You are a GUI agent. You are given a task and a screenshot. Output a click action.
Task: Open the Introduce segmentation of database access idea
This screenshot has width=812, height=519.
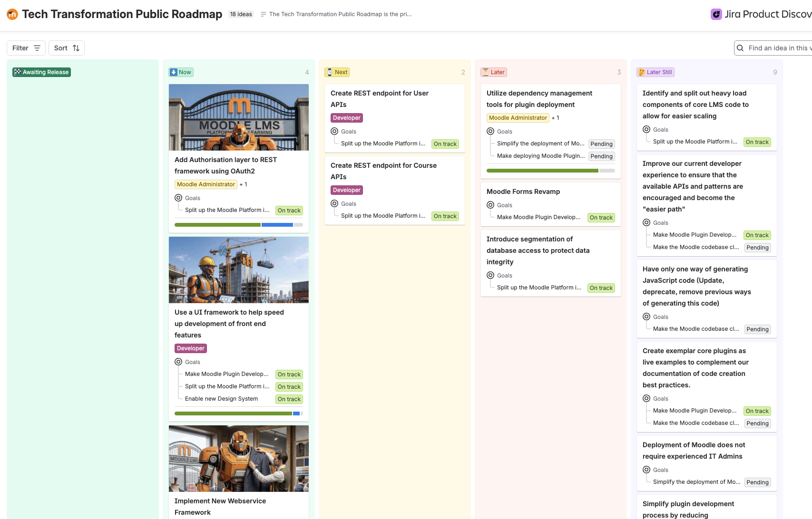coord(538,250)
